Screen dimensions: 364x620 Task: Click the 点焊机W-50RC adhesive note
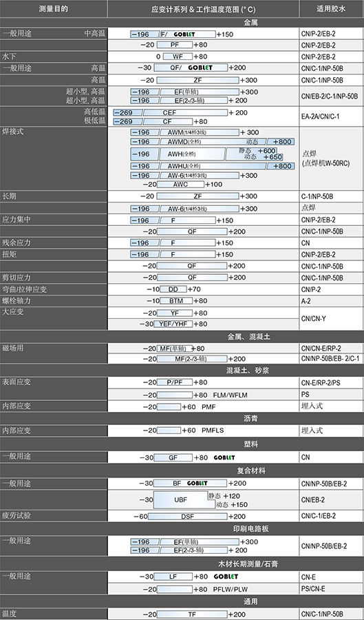click(325, 163)
